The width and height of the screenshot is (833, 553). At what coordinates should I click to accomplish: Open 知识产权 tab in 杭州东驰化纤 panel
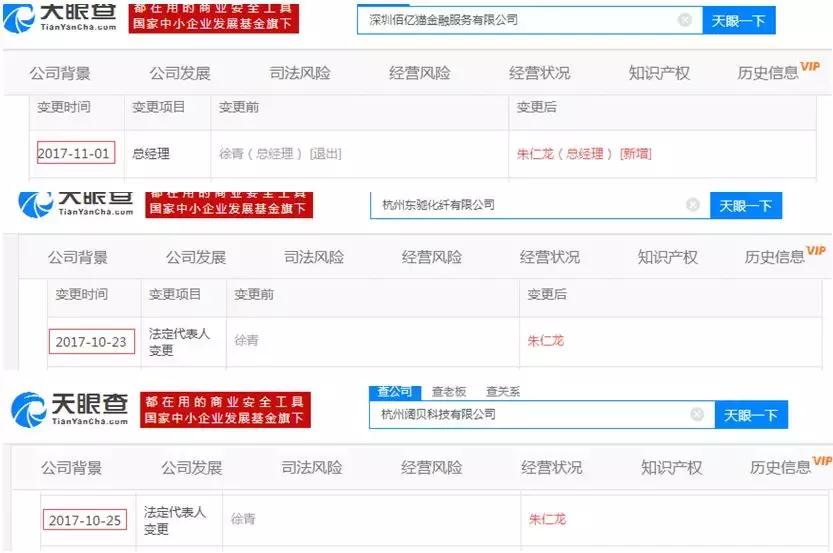[668, 258]
